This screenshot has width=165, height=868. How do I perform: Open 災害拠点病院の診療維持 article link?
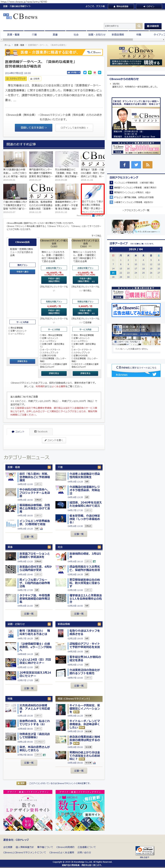point(35,708)
